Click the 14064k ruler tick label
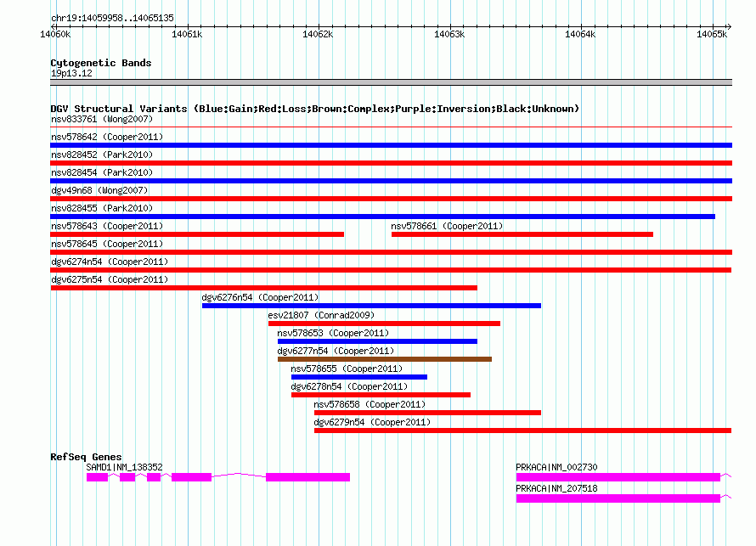 [x=580, y=34]
